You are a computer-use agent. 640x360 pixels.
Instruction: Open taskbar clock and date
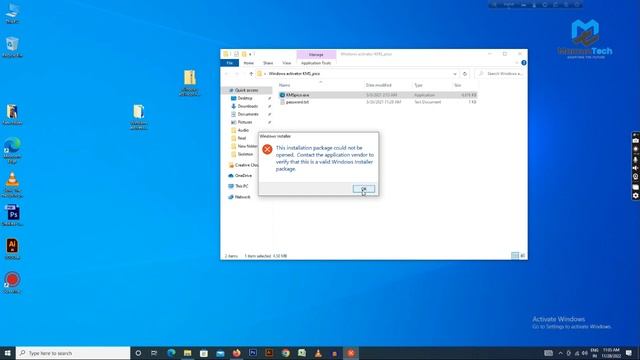(611, 353)
